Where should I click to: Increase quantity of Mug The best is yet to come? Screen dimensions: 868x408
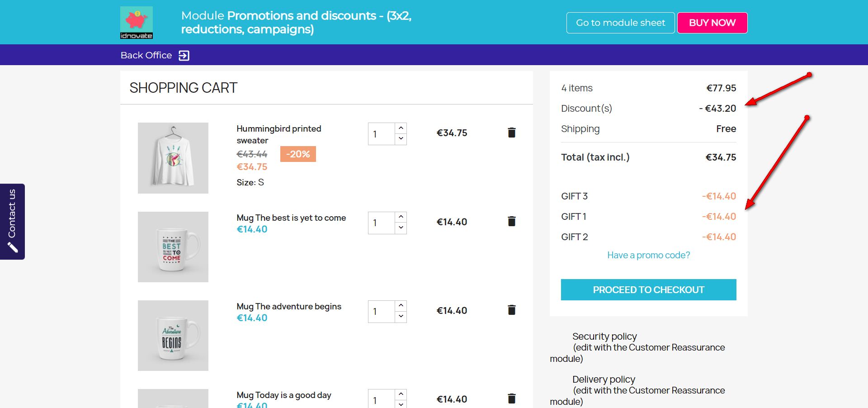click(401, 217)
